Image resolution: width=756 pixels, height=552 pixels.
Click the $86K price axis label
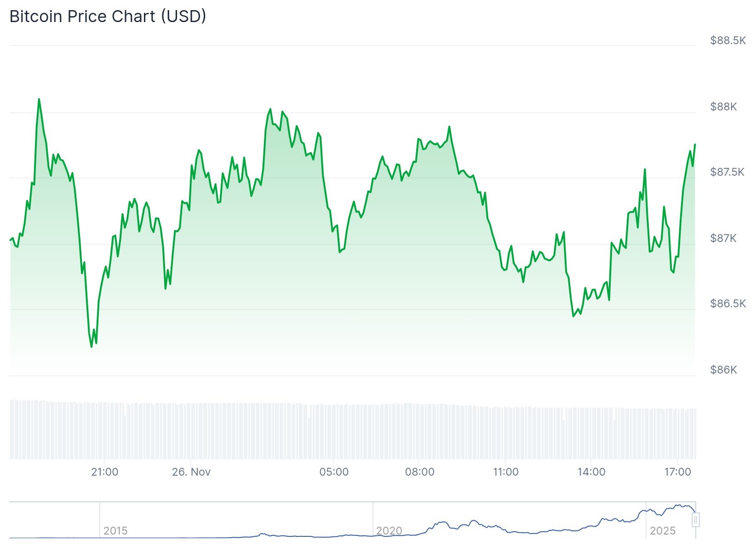(x=724, y=370)
